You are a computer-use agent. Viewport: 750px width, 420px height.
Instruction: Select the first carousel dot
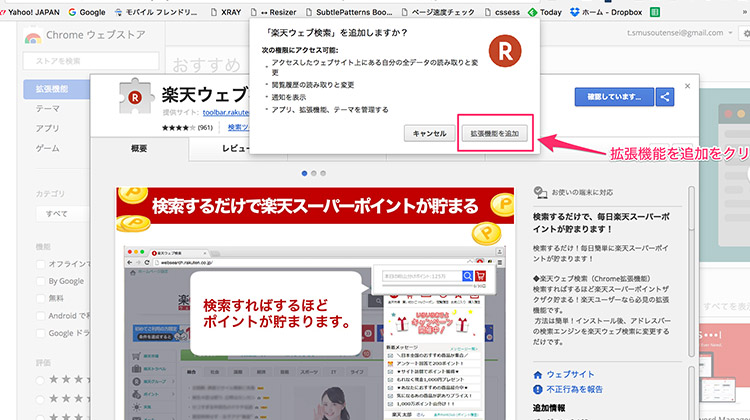pyautogui.click(x=304, y=173)
